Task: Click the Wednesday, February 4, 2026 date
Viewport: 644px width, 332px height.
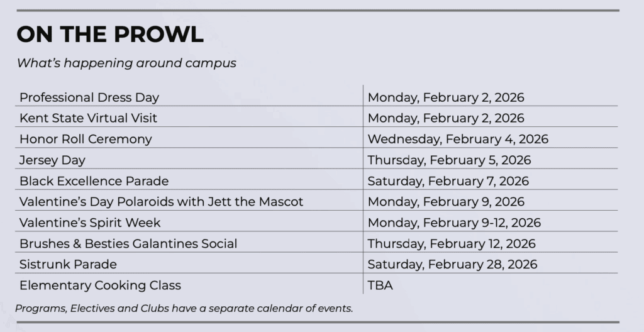Action: click(458, 139)
